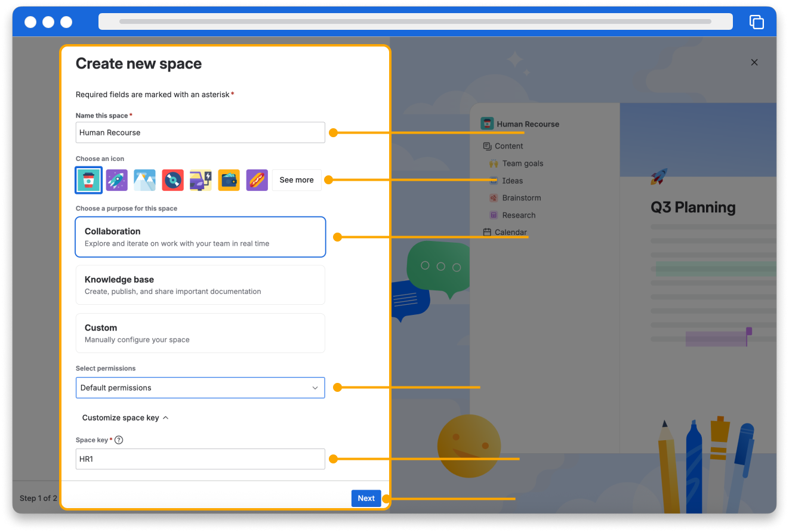Select the Collaboration purpose option
This screenshot has width=789, height=532.
[200, 237]
